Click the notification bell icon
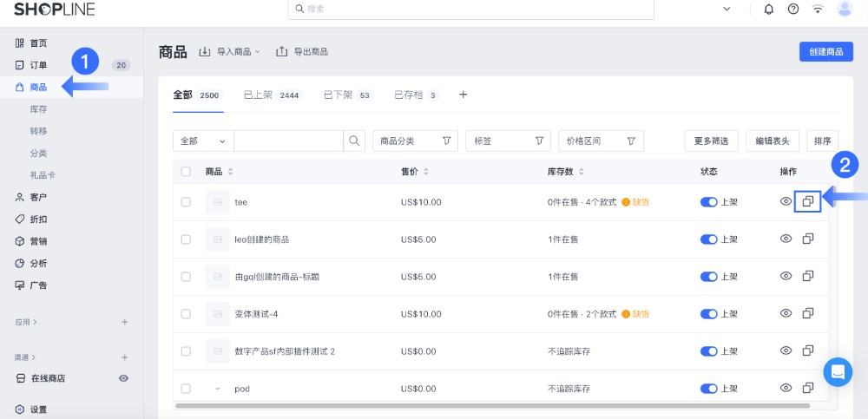Screen dimensions: 868x419 pos(768,9)
